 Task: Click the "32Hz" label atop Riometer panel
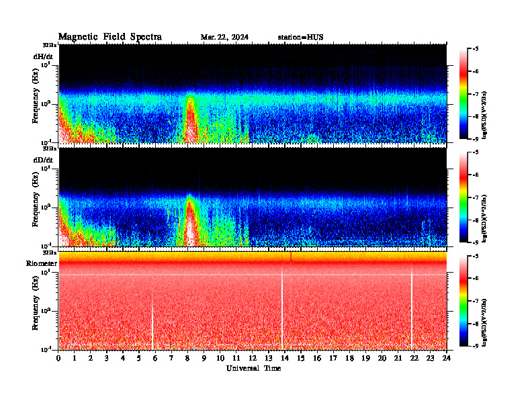(x=50, y=253)
